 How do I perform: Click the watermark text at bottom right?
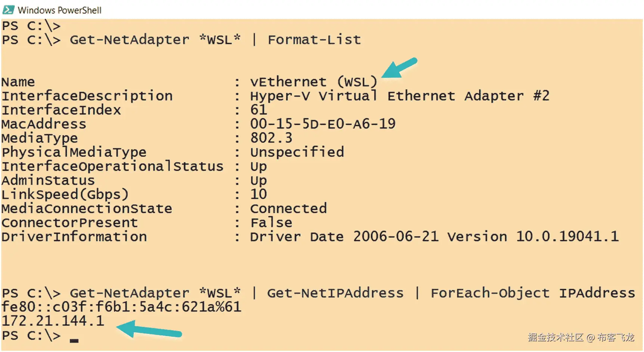tap(581, 337)
